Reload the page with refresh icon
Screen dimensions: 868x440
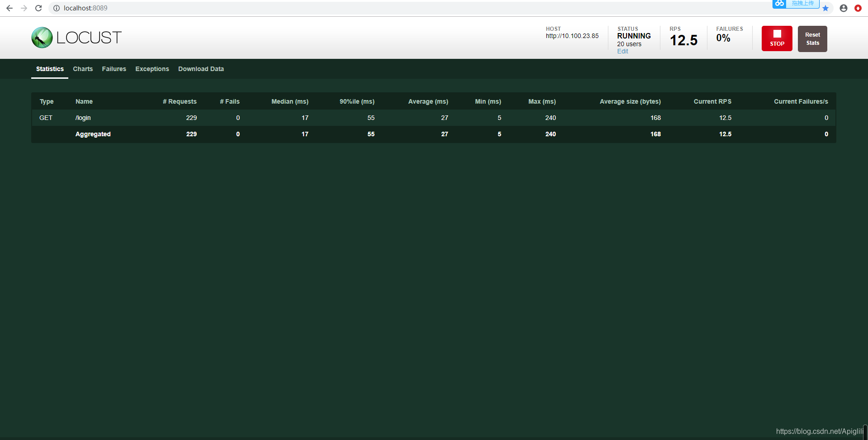click(38, 8)
